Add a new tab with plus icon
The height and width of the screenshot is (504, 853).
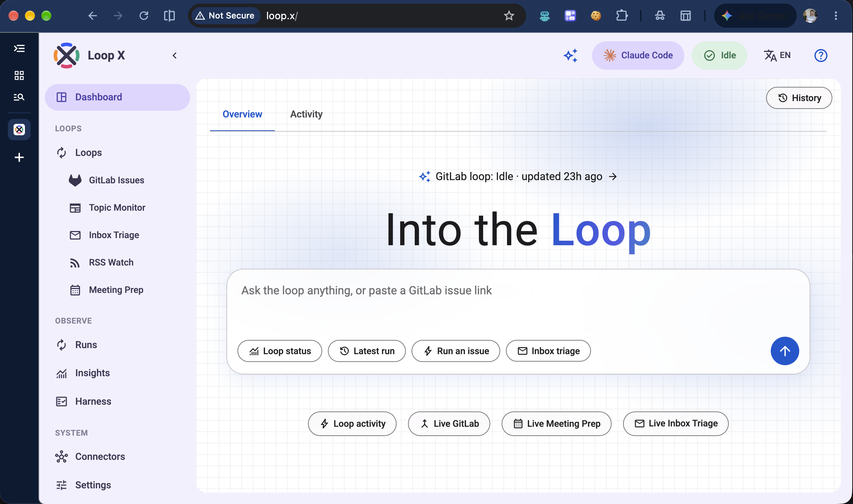click(19, 157)
